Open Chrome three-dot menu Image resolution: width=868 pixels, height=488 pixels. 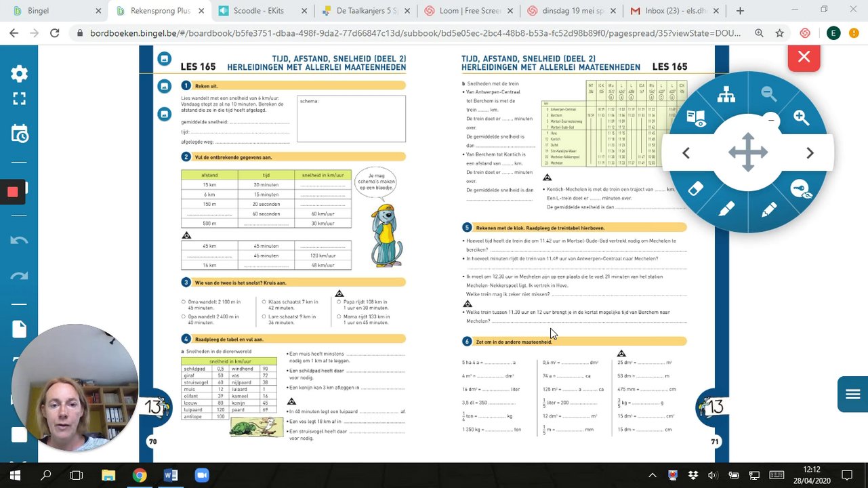click(854, 33)
